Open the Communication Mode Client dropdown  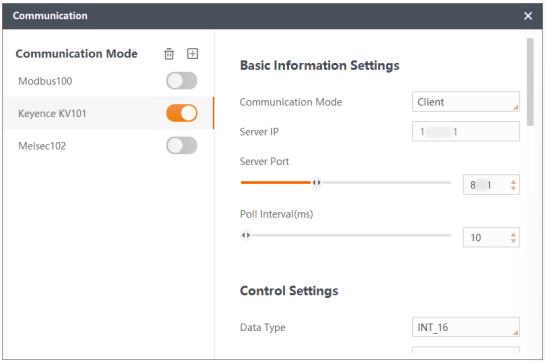[x=466, y=102]
